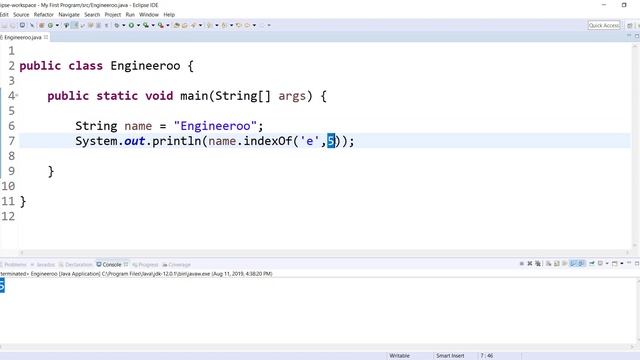Click the class name Engineeroo on line 2

click(145, 66)
